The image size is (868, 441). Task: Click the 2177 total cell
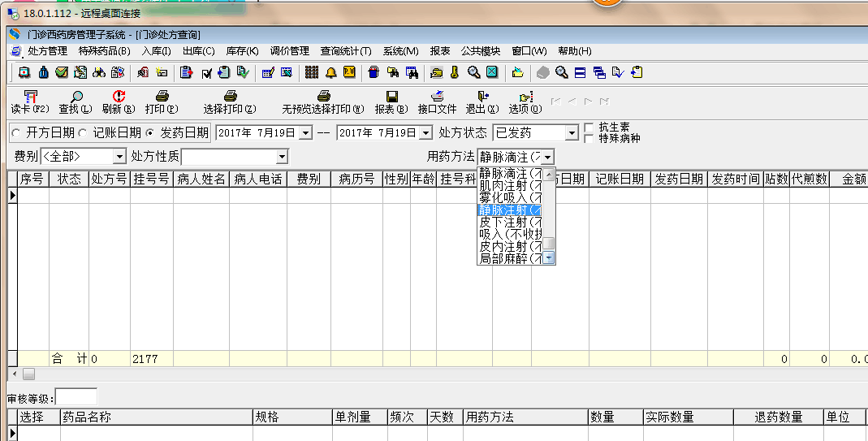(152, 359)
